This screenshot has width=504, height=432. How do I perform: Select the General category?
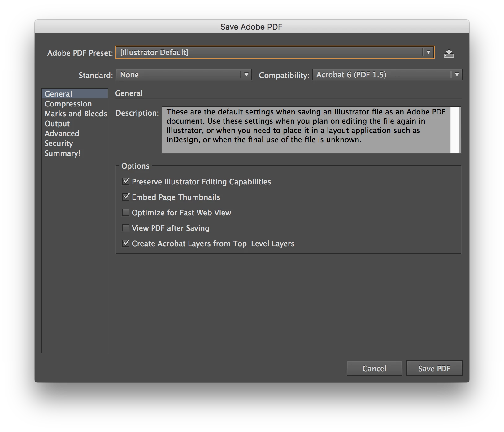point(75,94)
